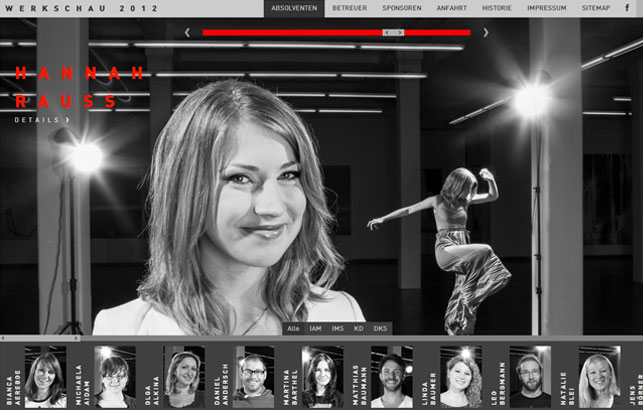The image size is (643, 410).
Task: Open Details link under Hannah Rauss
Action: [x=42, y=120]
